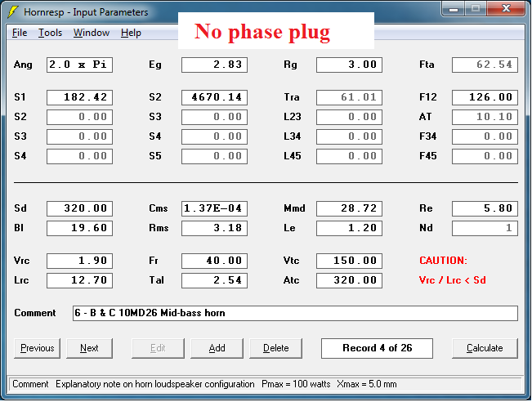Click the F12 label

pyautogui.click(x=428, y=97)
